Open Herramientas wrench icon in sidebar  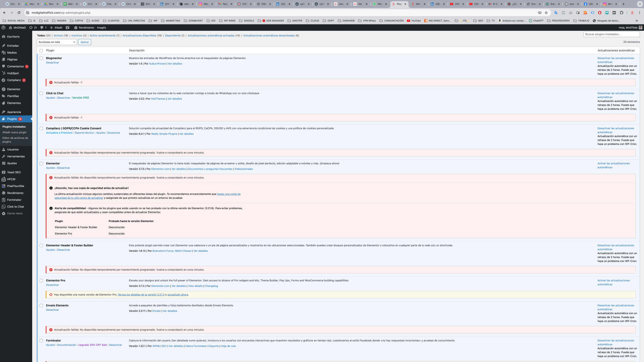point(3,156)
